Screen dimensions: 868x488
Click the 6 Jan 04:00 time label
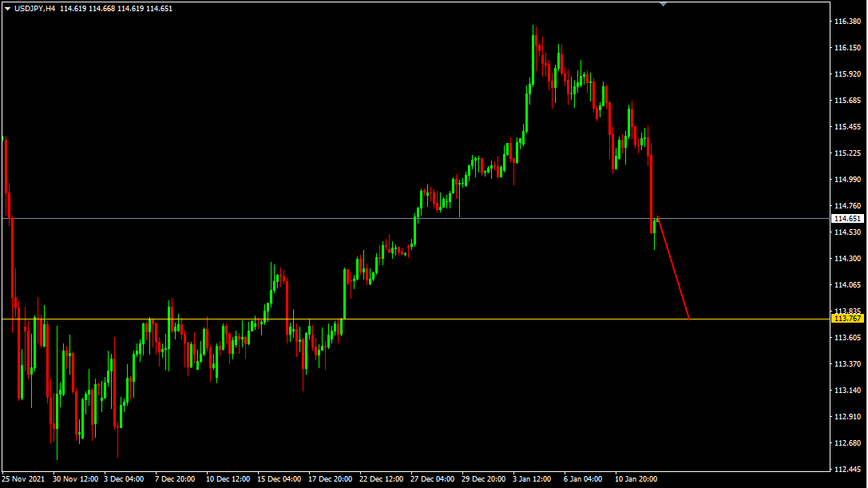[x=583, y=479]
